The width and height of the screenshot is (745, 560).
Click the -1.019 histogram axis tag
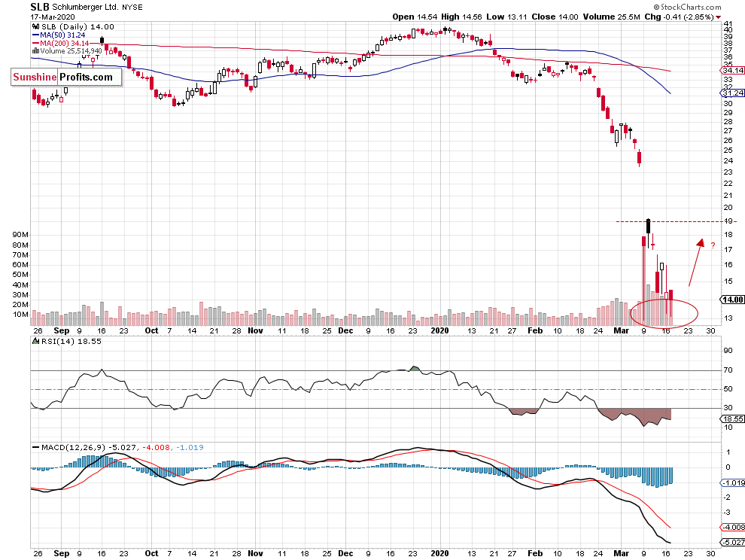click(x=732, y=482)
